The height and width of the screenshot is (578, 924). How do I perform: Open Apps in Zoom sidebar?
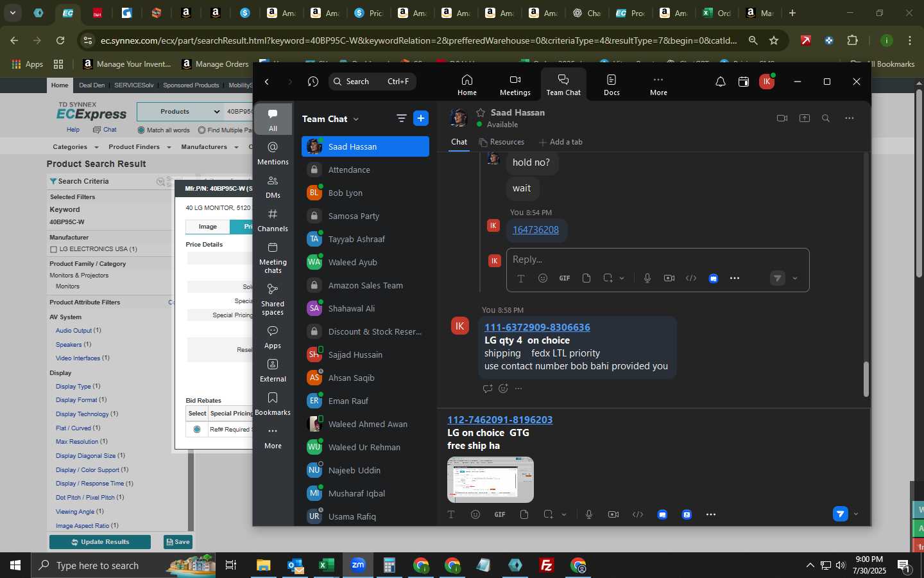tap(273, 337)
